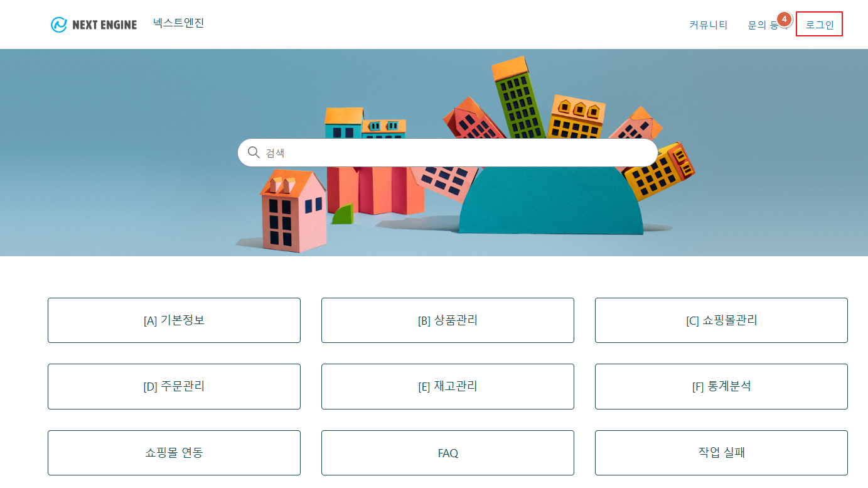868x488 pixels.
Task: Open the [B] 상품관리 category
Action: pyautogui.click(x=447, y=320)
